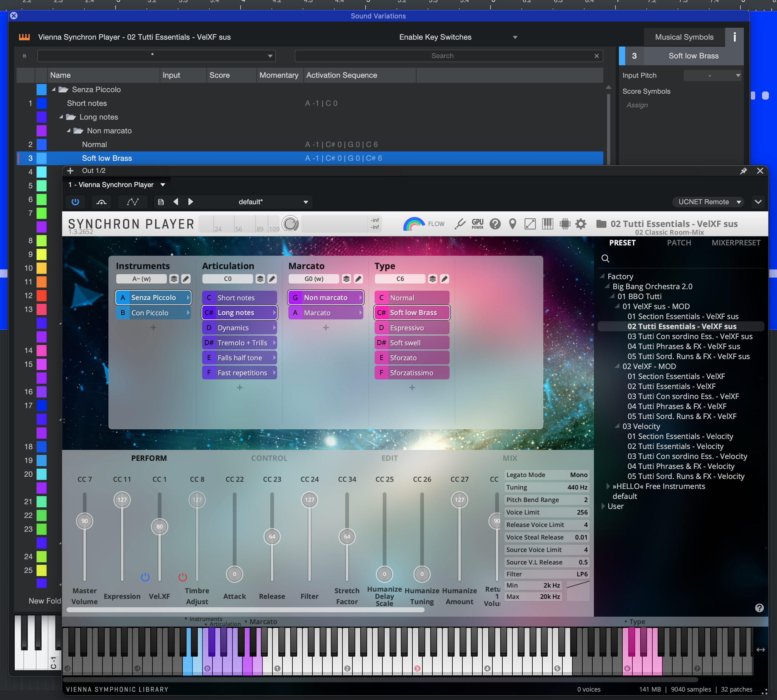The height and width of the screenshot is (700, 777).
Task: Open Synchron Player help icon
Action: tap(495, 224)
